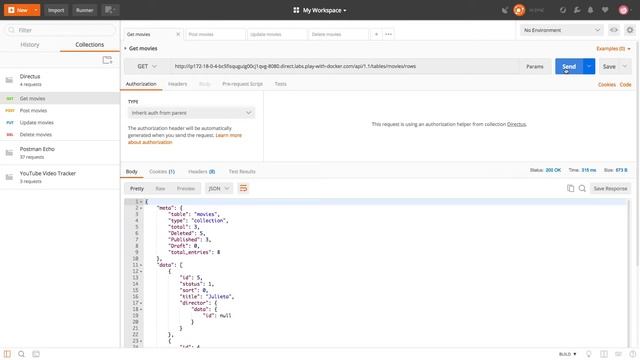Expand the Directus collection folder
The width and height of the screenshot is (640, 360).
(60, 80)
